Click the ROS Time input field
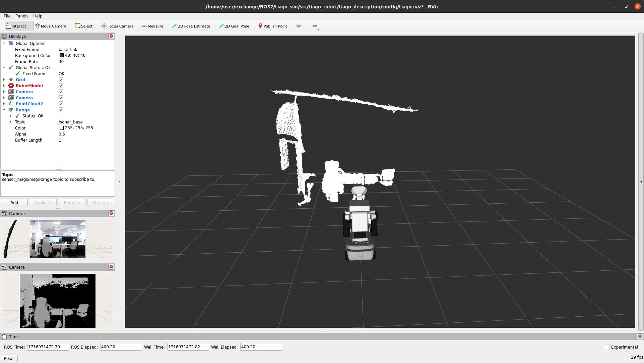The width and height of the screenshot is (644, 363). 48,347
